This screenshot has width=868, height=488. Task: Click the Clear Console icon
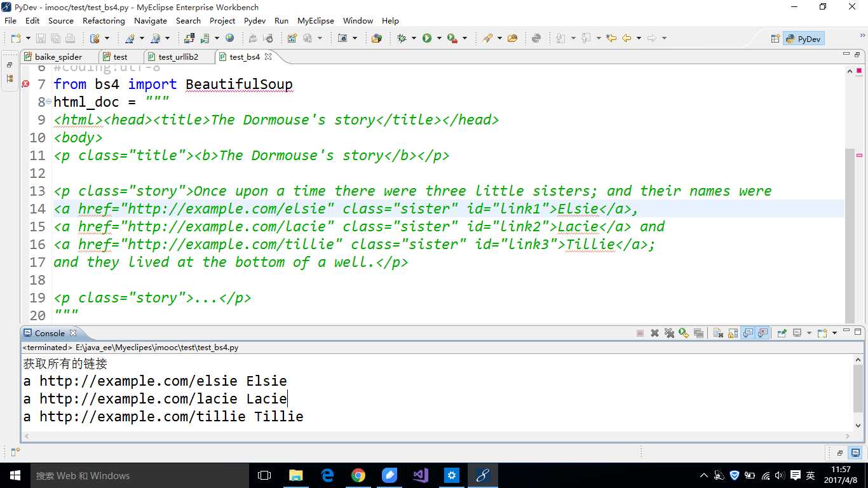click(718, 333)
